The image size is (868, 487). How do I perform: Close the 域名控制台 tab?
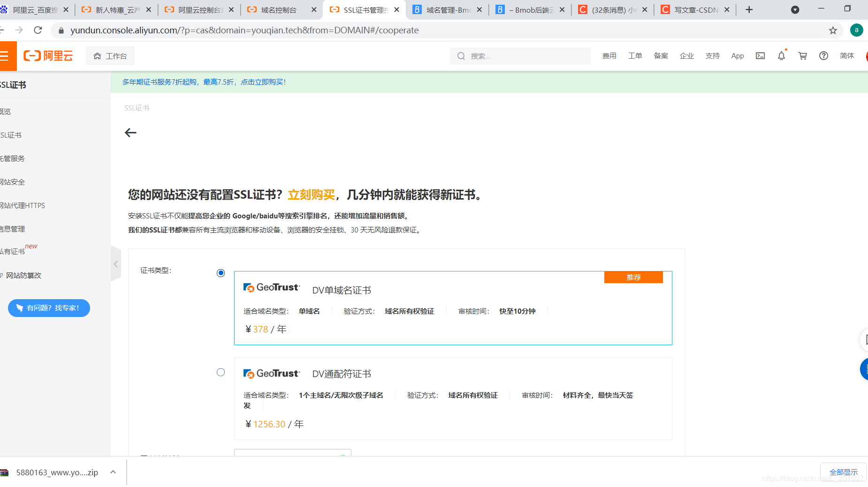tap(314, 10)
